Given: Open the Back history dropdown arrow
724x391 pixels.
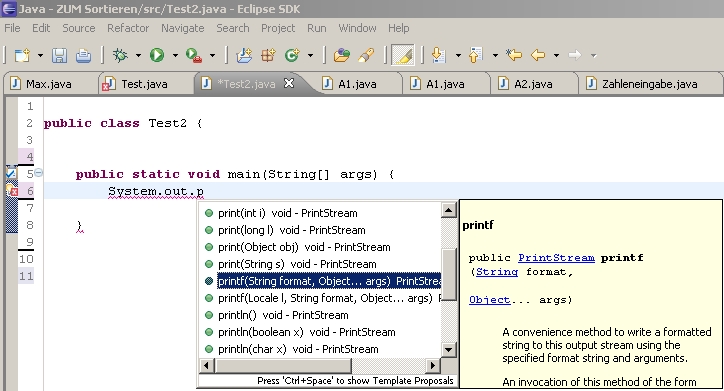Looking at the screenshot, I should coord(556,56).
